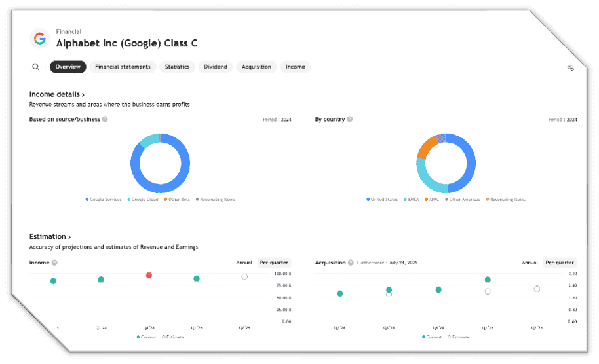Screen dimensions: 599x364
Task: Click the red Q4 '24 Income data point
Action: click(149, 275)
